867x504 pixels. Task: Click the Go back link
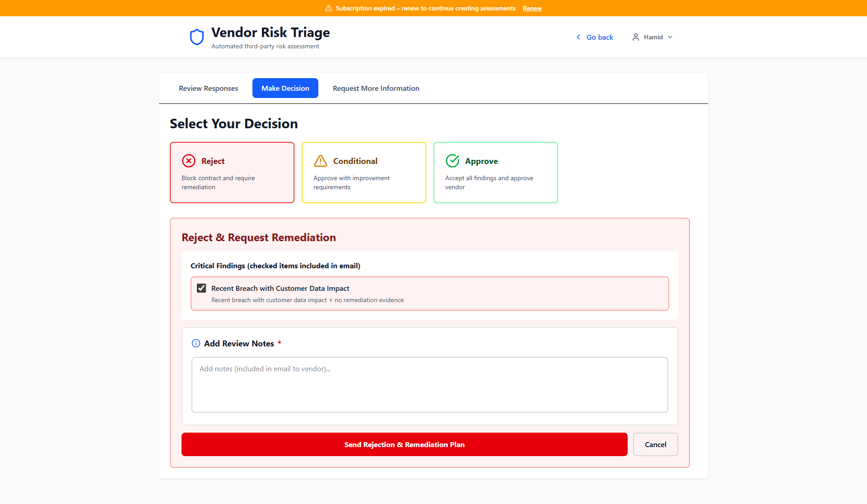coord(600,37)
